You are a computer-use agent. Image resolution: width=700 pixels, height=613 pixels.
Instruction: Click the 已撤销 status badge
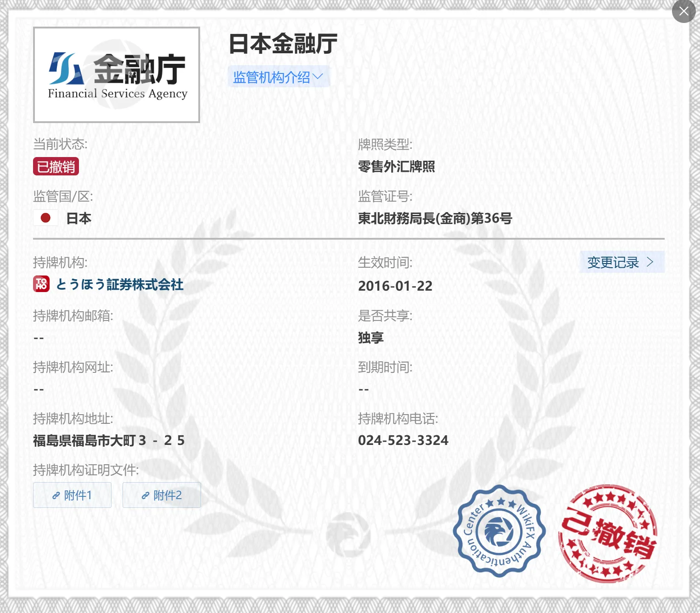click(x=56, y=166)
